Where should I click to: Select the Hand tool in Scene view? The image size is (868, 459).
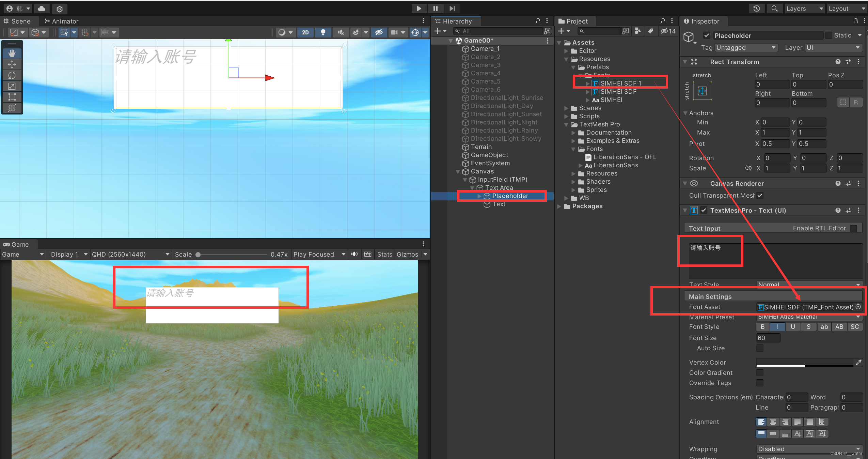point(12,53)
